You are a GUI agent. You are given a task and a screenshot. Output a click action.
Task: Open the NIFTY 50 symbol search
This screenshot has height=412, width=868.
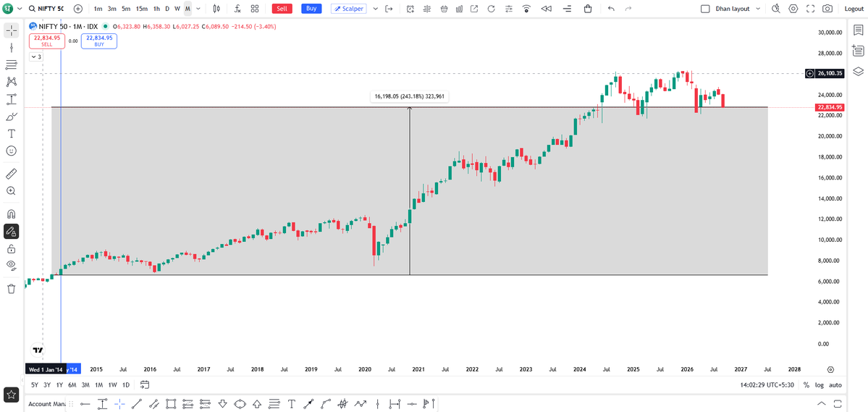[x=46, y=9]
